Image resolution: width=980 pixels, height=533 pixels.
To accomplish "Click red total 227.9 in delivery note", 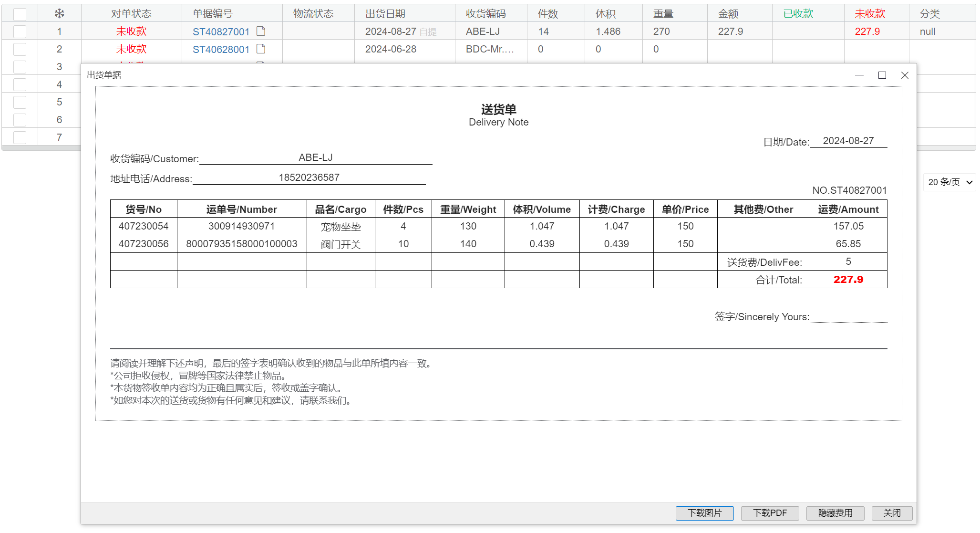I will coord(848,280).
